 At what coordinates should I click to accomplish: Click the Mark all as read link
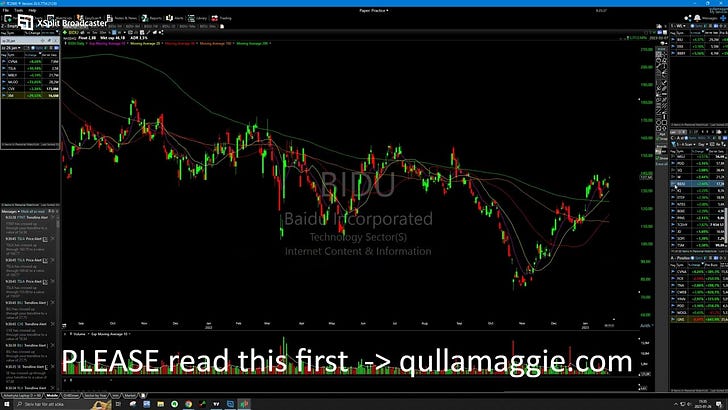point(32,211)
